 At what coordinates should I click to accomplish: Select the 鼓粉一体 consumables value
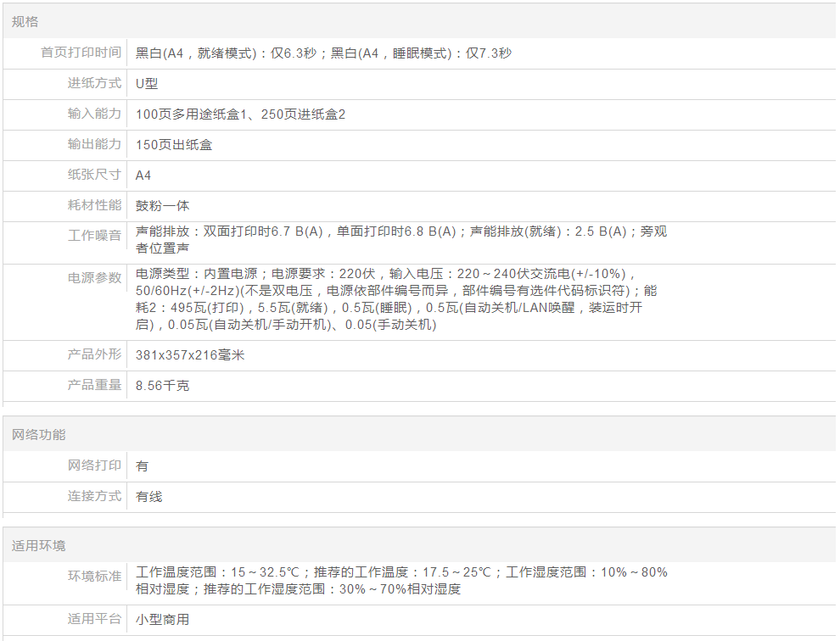click(x=163, y=206)
